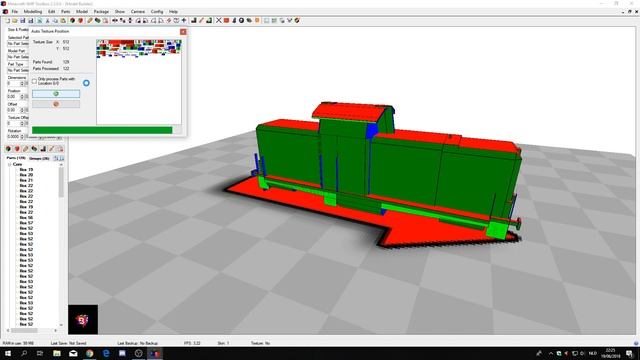Open the Camera menu
Viewport: 640px width, 360px height.
tap(138, 12)
